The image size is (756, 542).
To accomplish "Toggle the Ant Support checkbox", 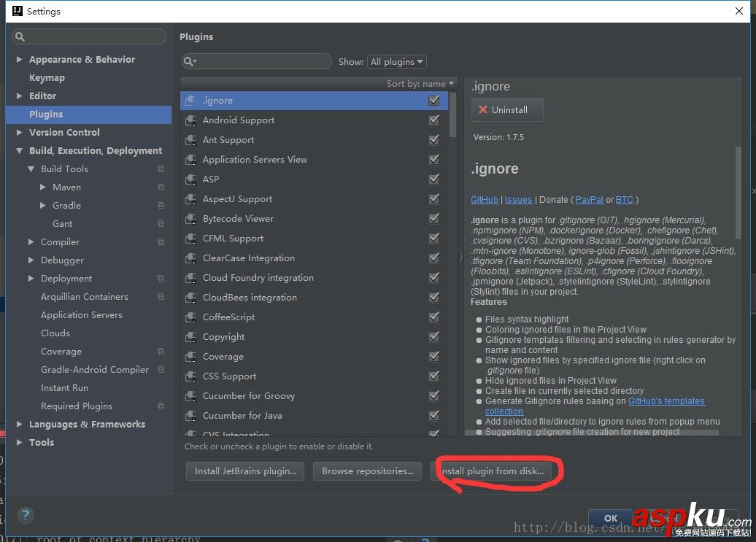I will click(434, 140).
